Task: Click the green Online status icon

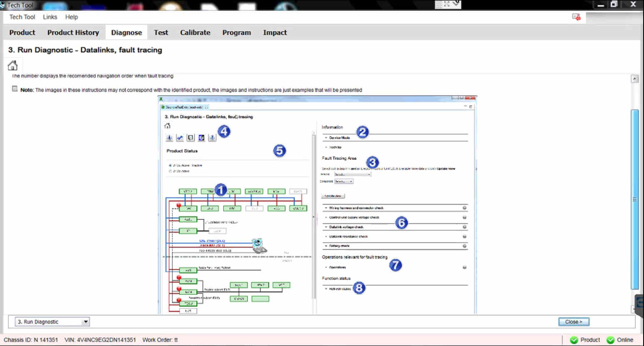Action: (611, 340)
